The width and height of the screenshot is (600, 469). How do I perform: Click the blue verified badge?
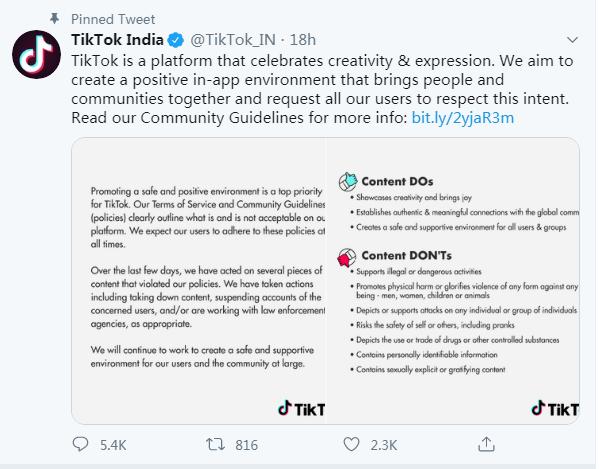click(174, 40)
